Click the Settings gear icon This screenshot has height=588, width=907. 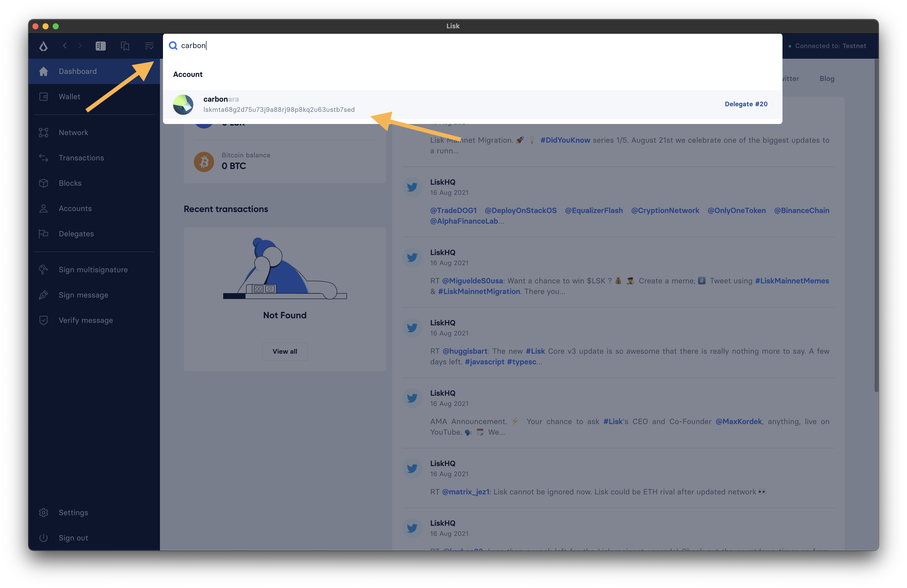coord(44,513)
